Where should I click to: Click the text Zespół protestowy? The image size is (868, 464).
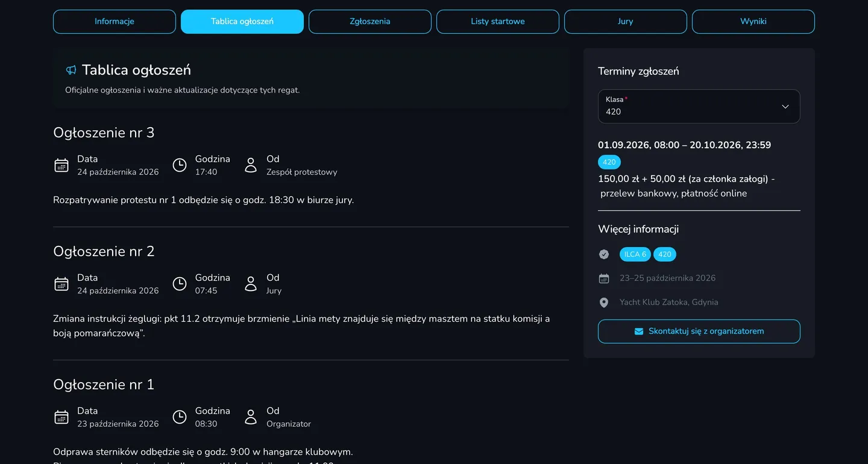click(302, 172)
